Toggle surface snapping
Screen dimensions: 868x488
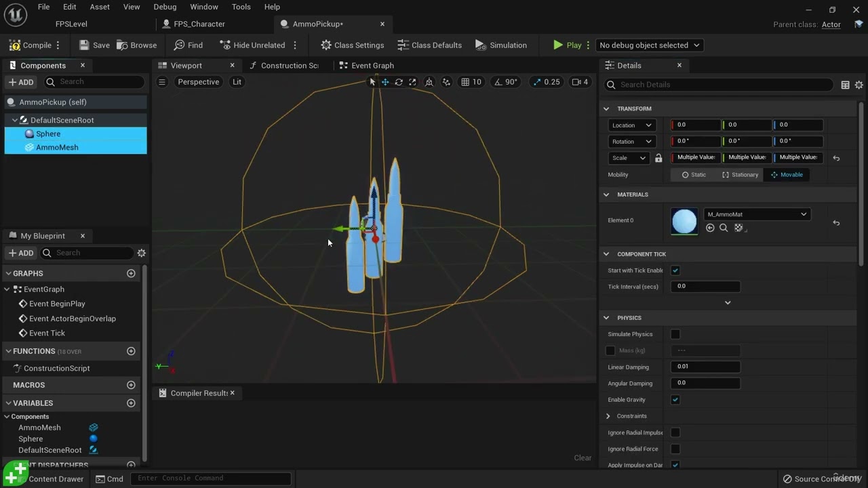point(446,82)
